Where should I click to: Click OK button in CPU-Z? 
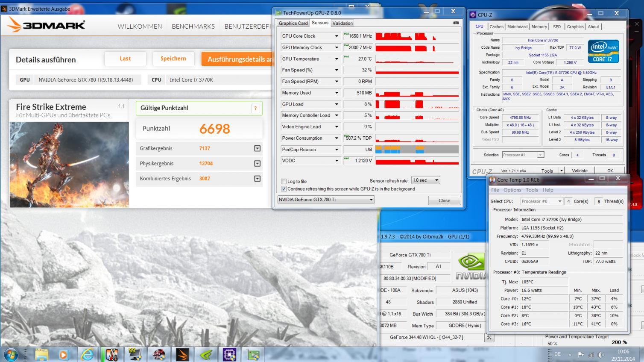pyautogui.click(x=610, y=171)
